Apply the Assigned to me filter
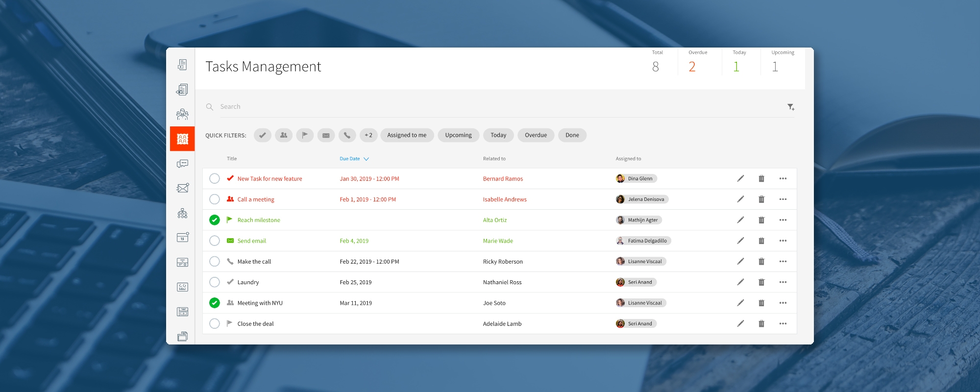Viewport: 980px width, 392px height. [407, 135]
